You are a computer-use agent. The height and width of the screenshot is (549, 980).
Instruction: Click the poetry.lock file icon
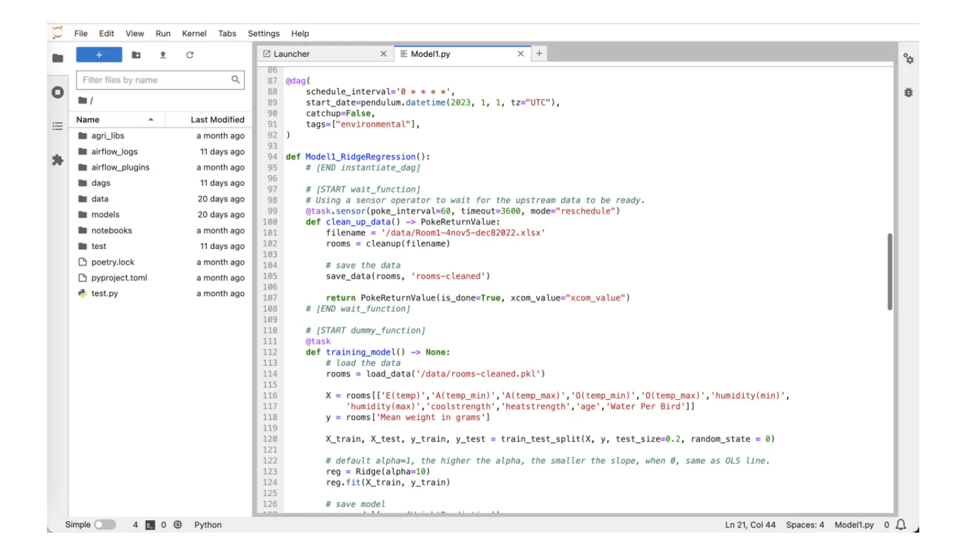[82, 262]
